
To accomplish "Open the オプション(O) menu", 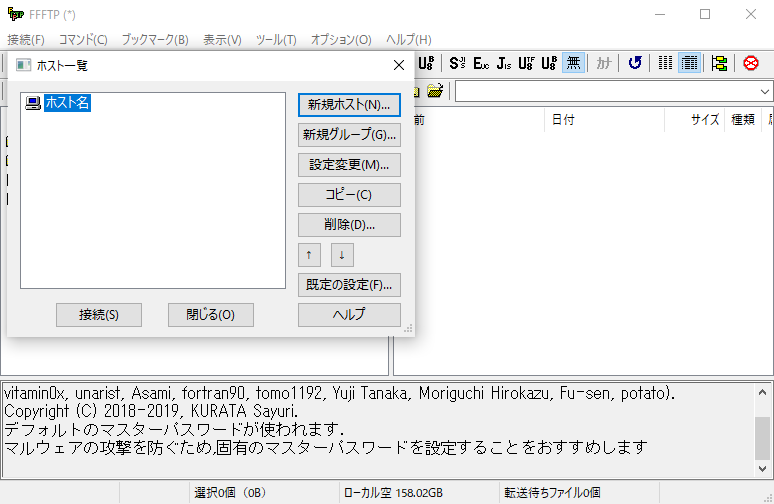I will pos(341,39).
